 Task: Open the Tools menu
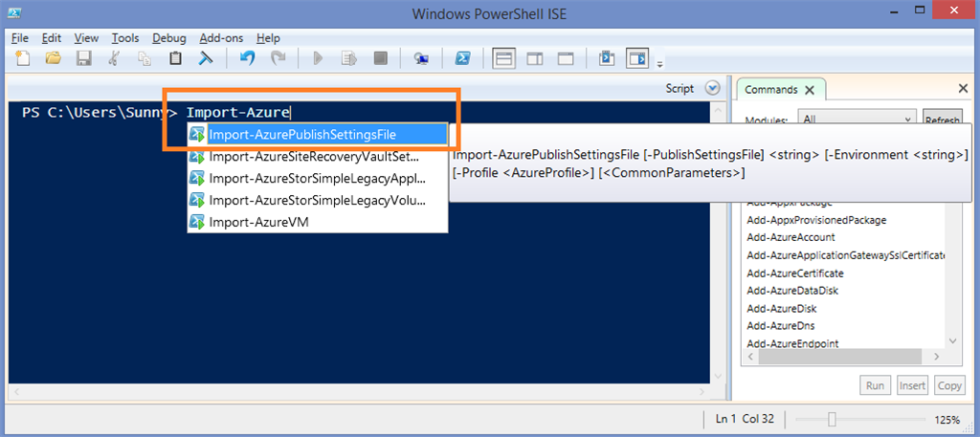[x=125, y=38]
